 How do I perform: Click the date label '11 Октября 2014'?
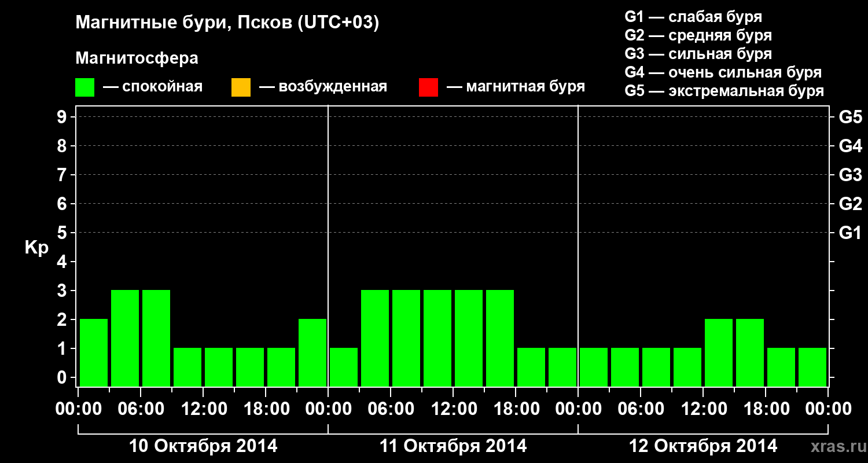(453, 446)
